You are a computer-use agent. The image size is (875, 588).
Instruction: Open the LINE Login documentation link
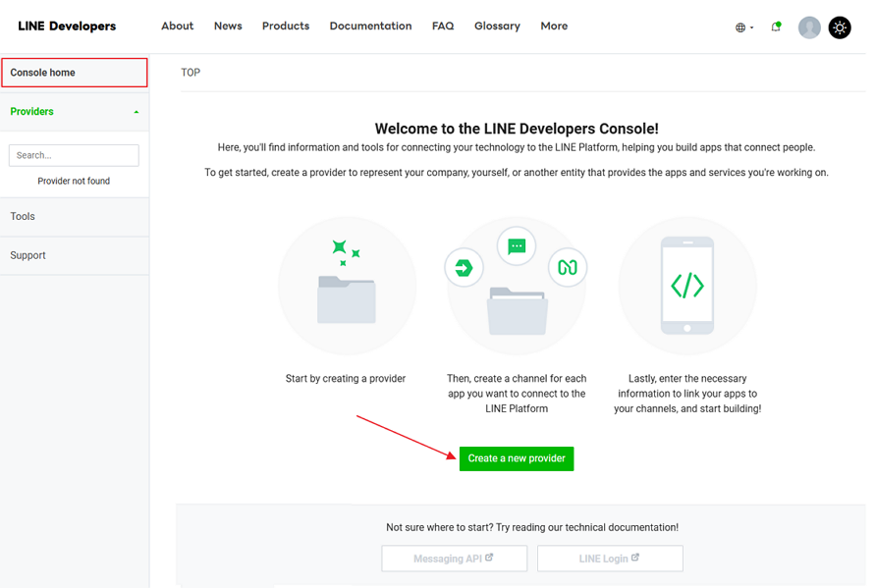click(610, 559)
